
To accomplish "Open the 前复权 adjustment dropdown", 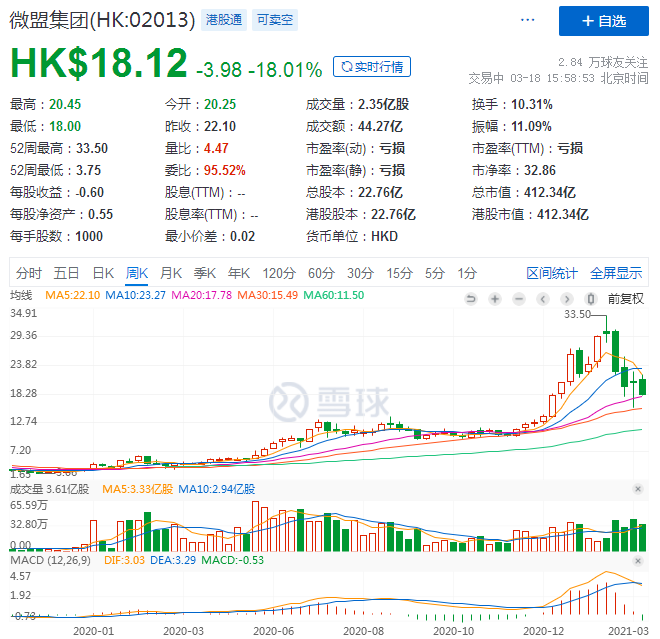I will (625, 299).
